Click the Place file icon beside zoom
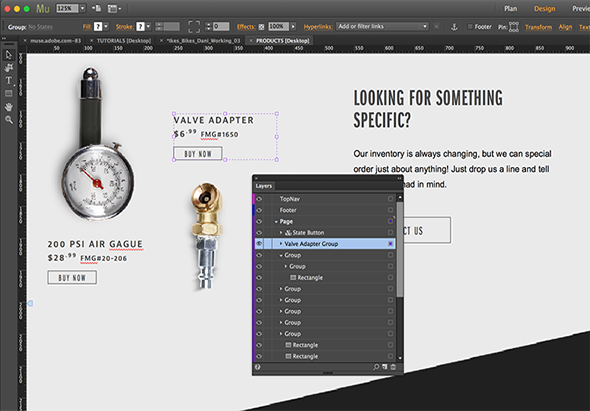Viewport: 590px width, 411px height. point(96,8)
